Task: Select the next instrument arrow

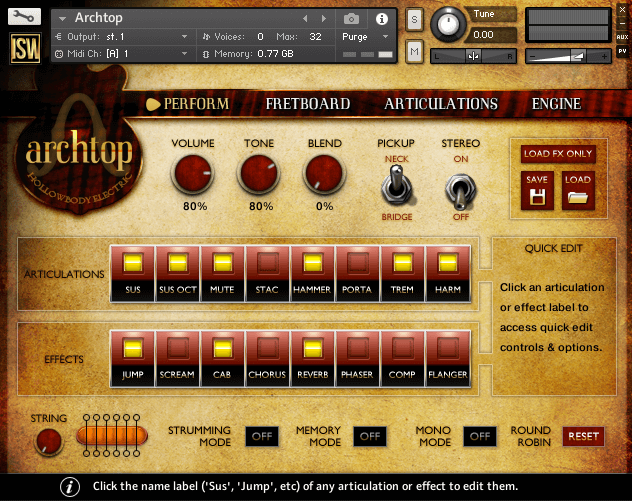Action: [x=324, y=18]
